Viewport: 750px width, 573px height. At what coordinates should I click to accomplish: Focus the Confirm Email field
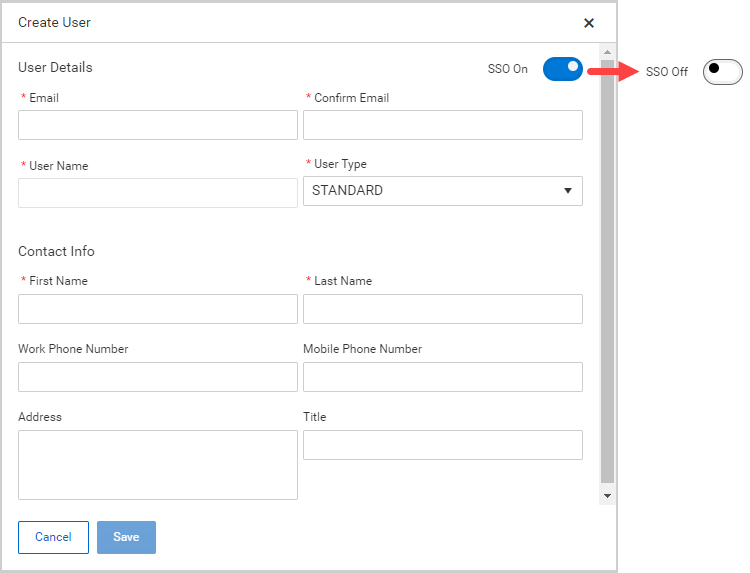coord(442,125)
